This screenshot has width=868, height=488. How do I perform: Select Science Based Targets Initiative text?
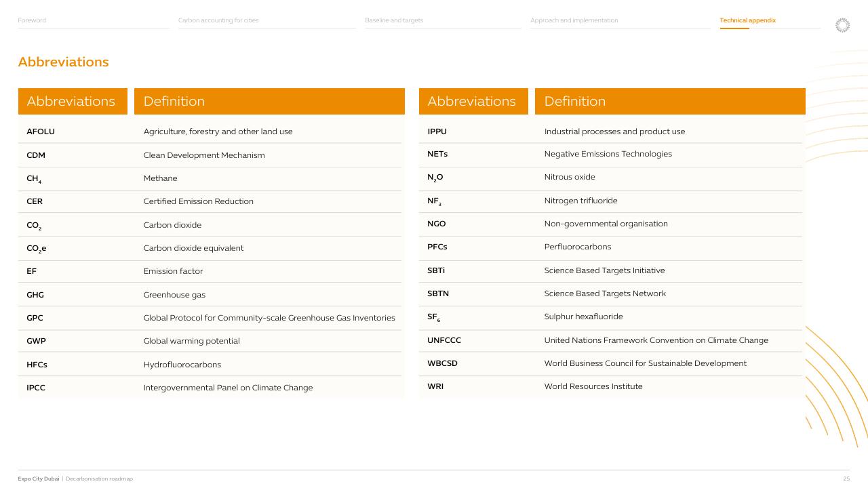[604, 270]
